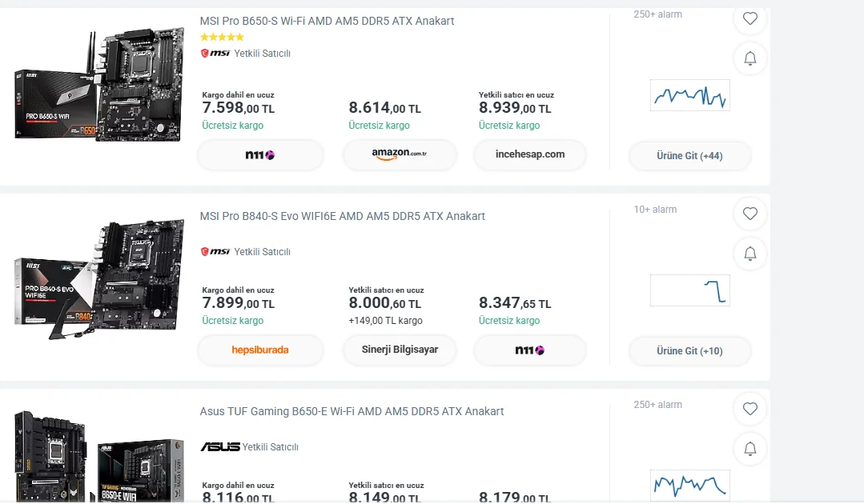
Task: Open Asus TUF Gaming B650-E Wi-Fi product title
Action: (x=352, y=411)
